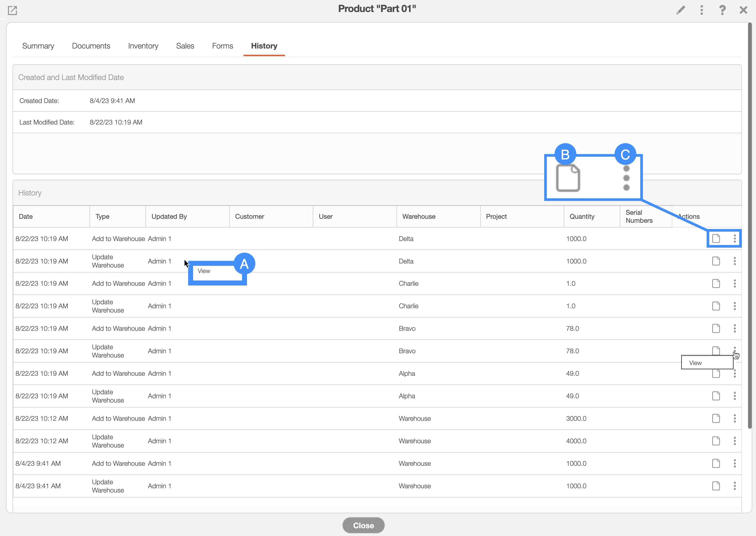Open document icon for Charlie 1.0 Add row

(716, 283)
